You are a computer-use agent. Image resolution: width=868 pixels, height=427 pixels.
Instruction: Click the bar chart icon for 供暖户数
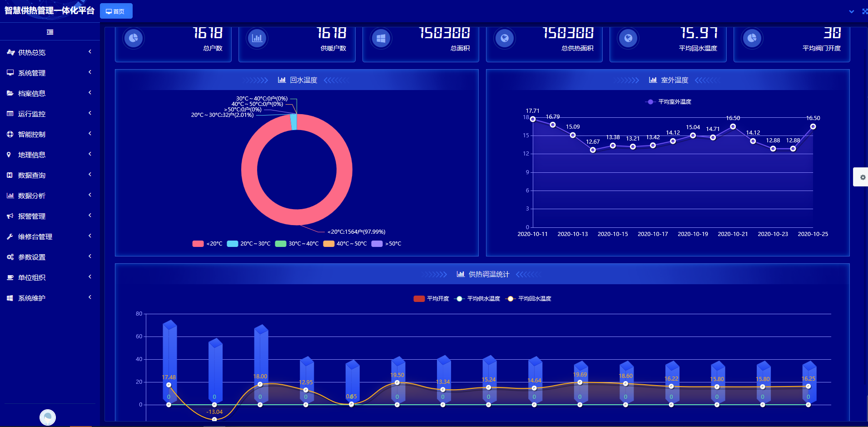pos(257,38)
